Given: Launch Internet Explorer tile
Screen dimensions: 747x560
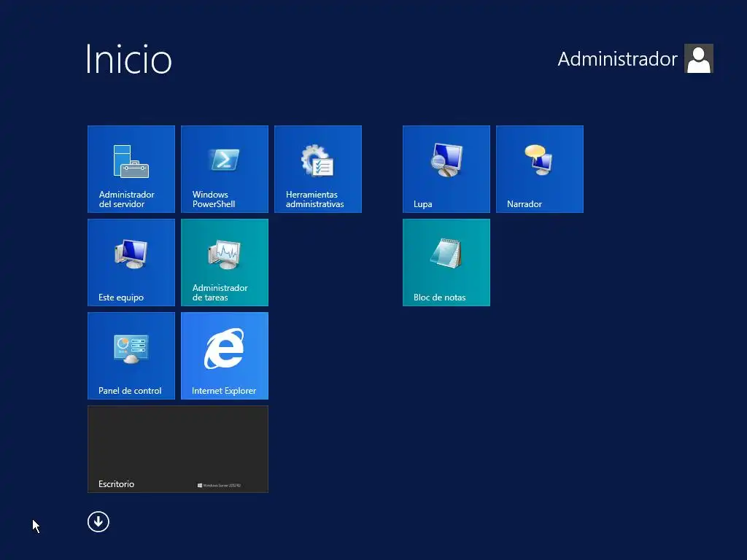Looking at the screenshot, I should point(225,356).
